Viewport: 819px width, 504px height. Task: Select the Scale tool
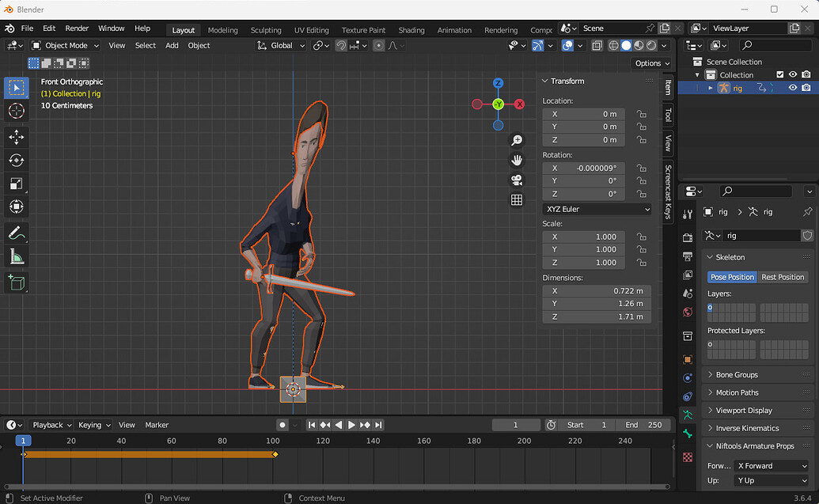pyautogui.click(x=16, y=184)
